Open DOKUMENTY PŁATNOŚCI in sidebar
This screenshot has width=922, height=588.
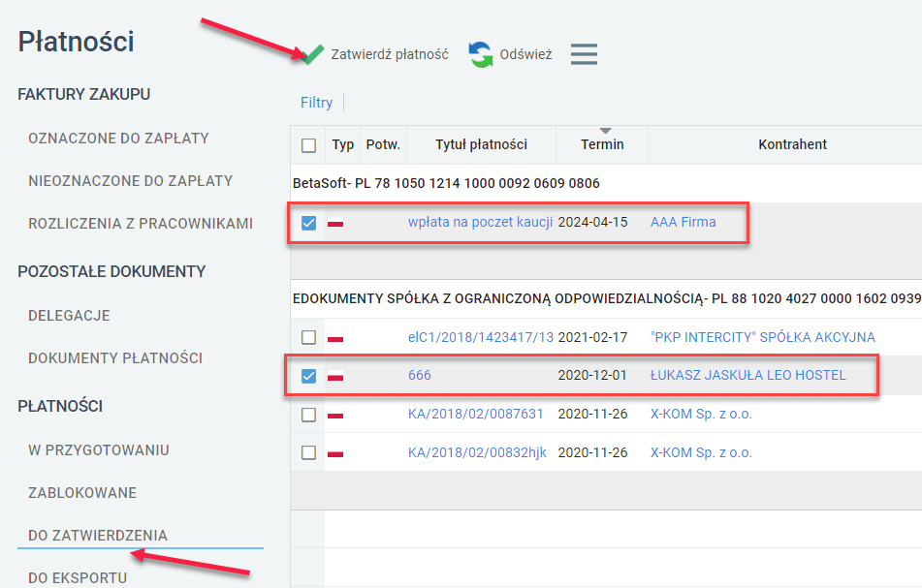tap(115, 358)
